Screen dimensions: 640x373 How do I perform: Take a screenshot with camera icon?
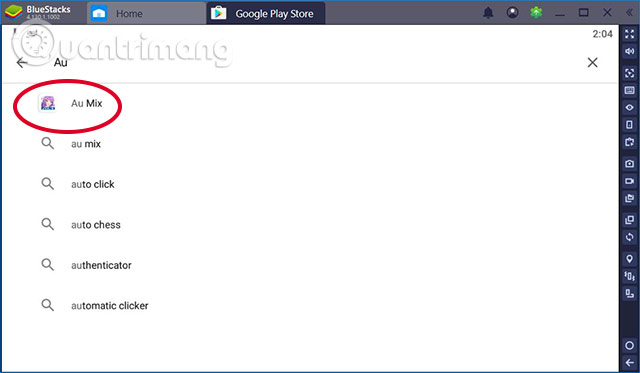pyautogui.click(x=629, y=164)
